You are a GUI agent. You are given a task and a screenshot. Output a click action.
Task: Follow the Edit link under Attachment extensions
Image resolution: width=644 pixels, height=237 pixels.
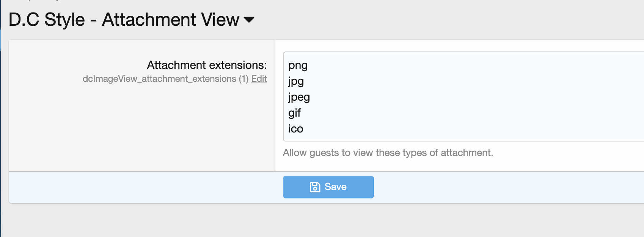(x=259, y=79)
